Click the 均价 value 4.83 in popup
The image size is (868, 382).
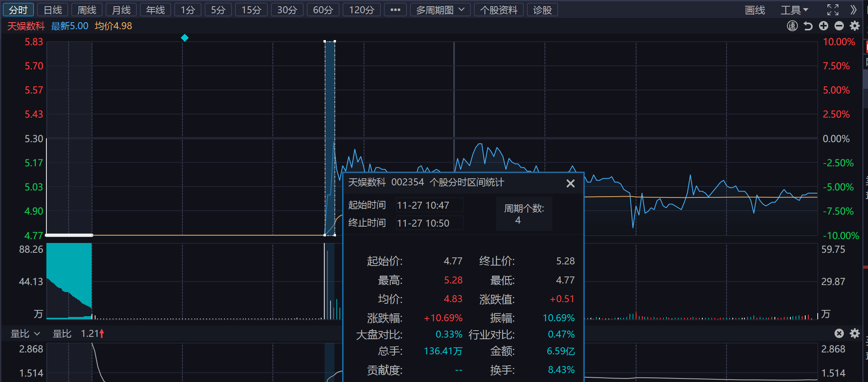[453, 299]
